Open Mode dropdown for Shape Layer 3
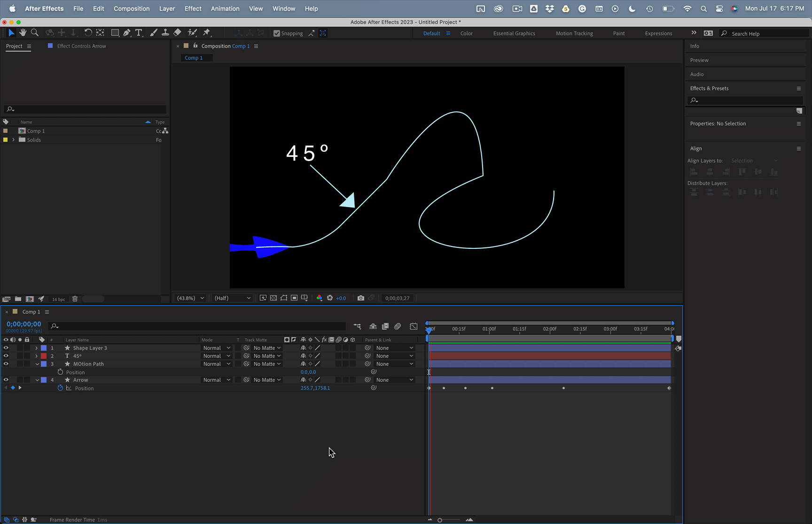Screen dimensions: 812x524 coord(217,348)
